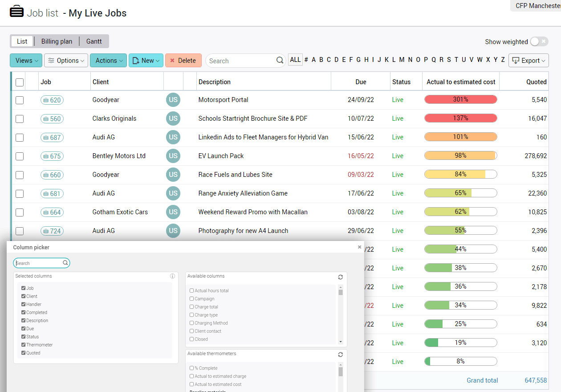
Task: Check Charge total in Available columns
Action: (191, 307)
